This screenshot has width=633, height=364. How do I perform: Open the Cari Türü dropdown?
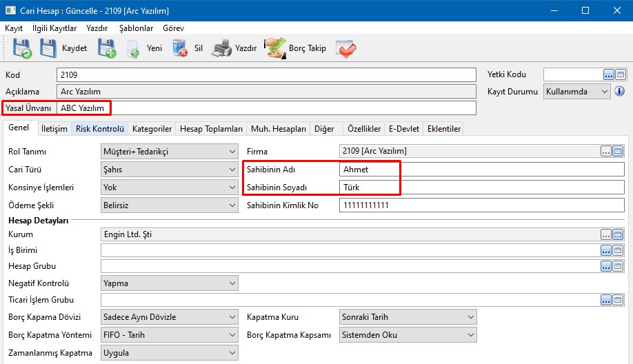point(231,170)
